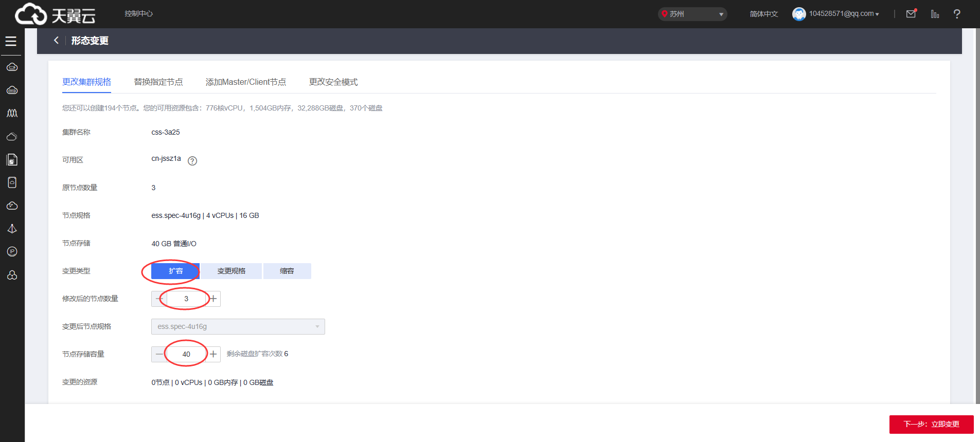Screen dimensions: 980x442
Task: Open the 更改安全模式 tab
Action: tap(333, 82)
